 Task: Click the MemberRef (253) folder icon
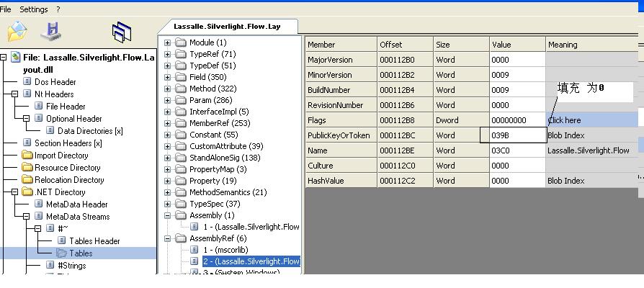[x=181, y=123]
